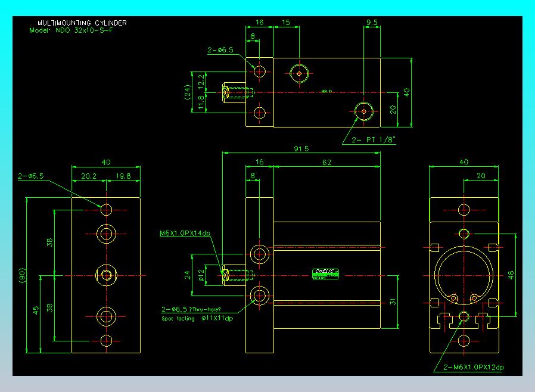535x392 pixels.
Task: Click the 62 body length dimension
Action: pyautogui.click(x=326, y=163)
